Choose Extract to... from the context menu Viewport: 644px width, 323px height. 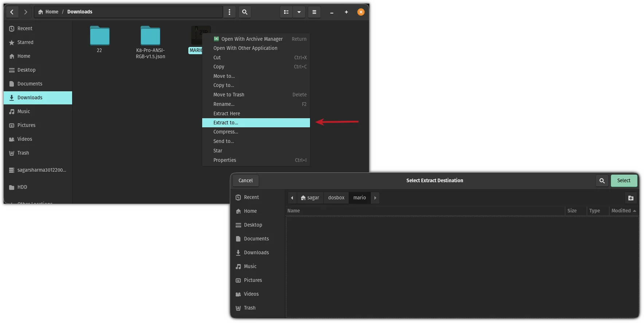point(226,123)
